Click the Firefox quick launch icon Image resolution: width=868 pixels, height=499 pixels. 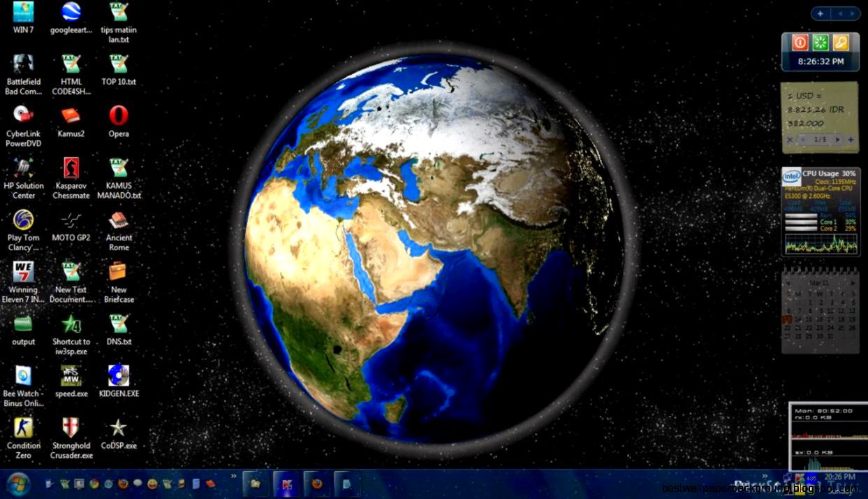123,484
